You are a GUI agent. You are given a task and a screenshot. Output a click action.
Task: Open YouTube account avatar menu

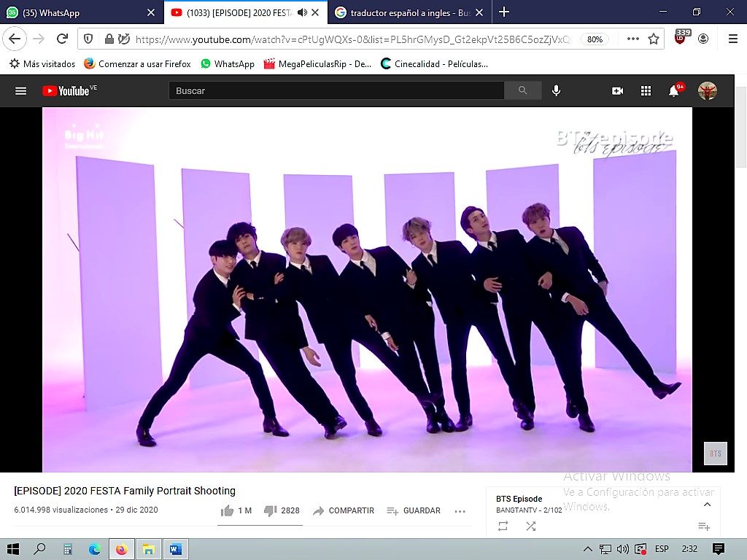[x=708, y=90]
